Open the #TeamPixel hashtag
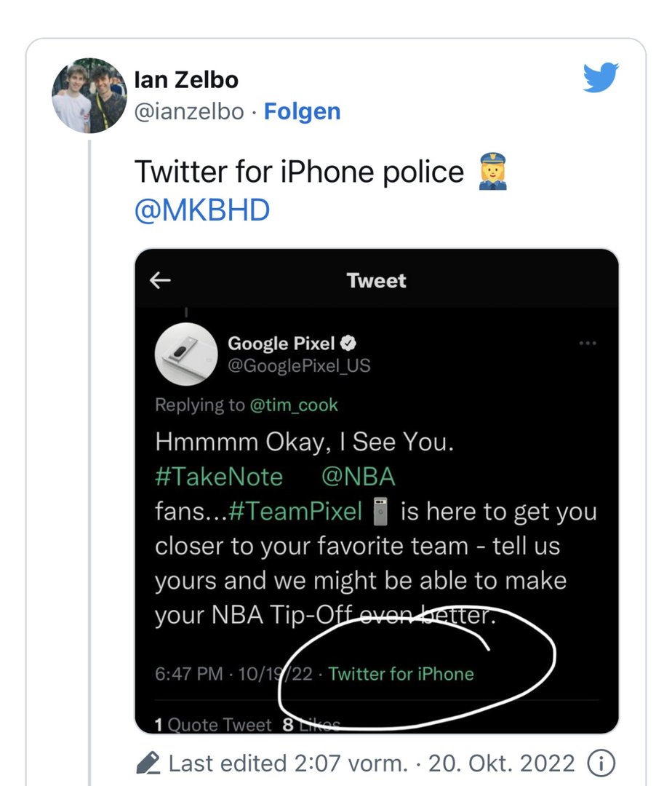This screenshot has height=786, width=672. (x=295, y=512)
